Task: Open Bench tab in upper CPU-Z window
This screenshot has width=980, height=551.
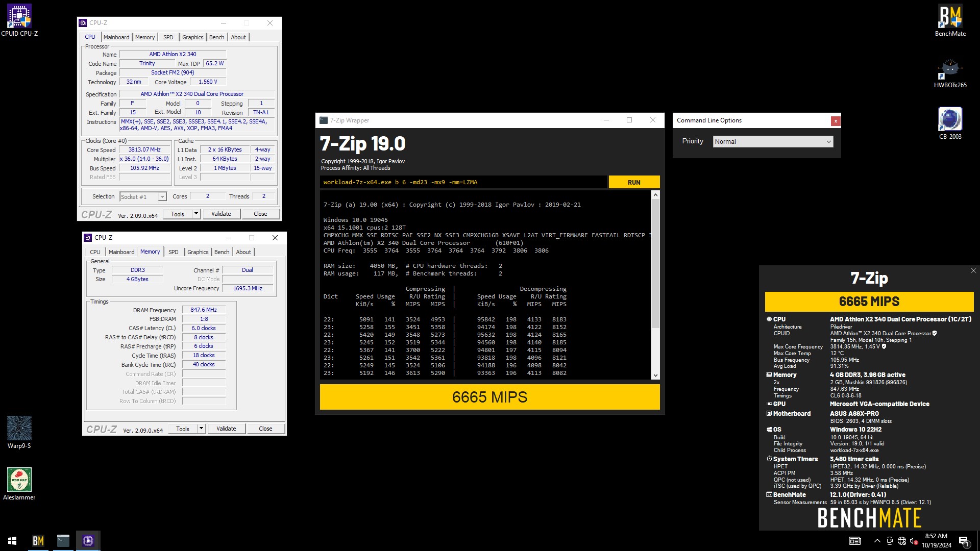Action: pyautogui.click(x=216, y=37)
